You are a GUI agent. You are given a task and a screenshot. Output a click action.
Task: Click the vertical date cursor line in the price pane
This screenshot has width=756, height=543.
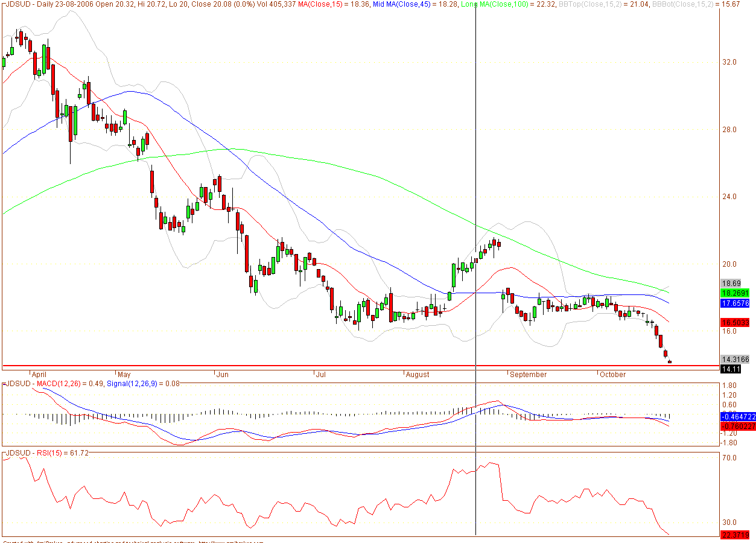[476, 187]
